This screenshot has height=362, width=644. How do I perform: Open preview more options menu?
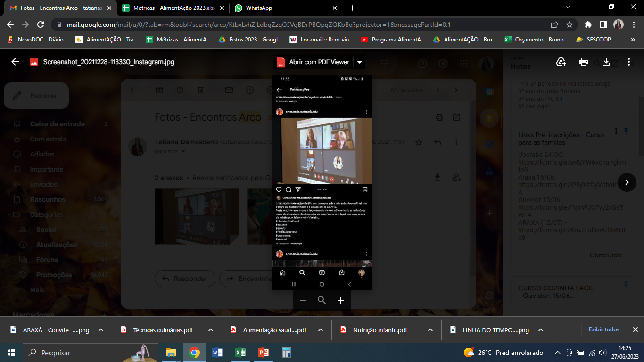pyautogui.click(x=629, y=62)
